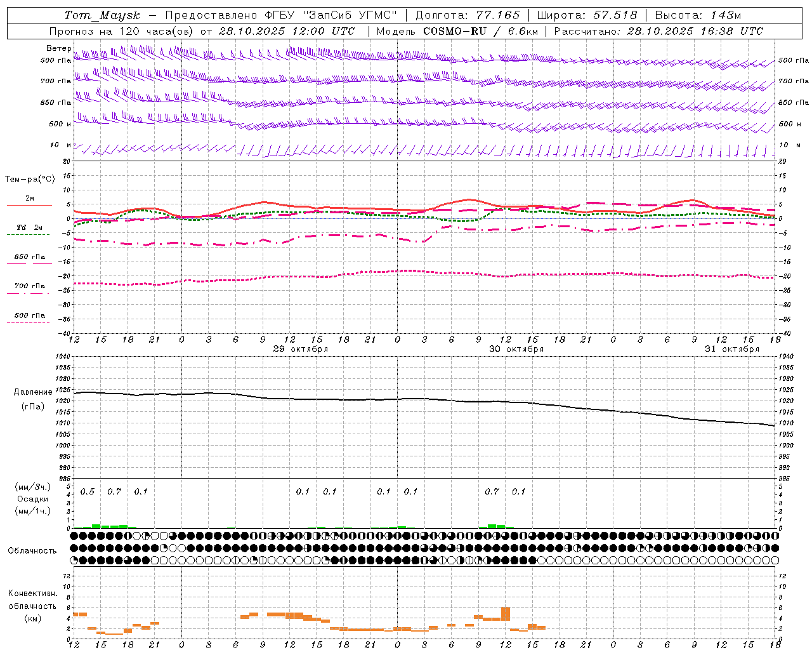Image resolution: width=812 pixels, height=650 pixels.
Task: Click the Высота: 143м value
Action: (698, 15)
